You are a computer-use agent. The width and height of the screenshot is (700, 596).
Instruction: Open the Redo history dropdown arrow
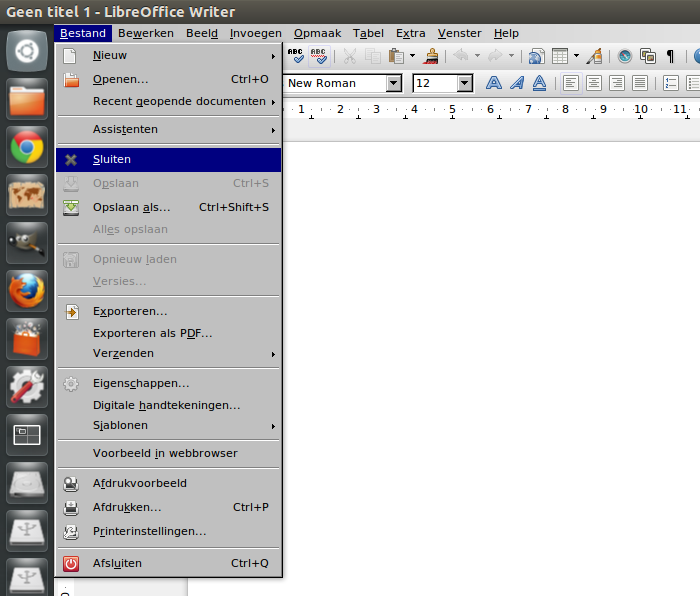coord(511,56)
